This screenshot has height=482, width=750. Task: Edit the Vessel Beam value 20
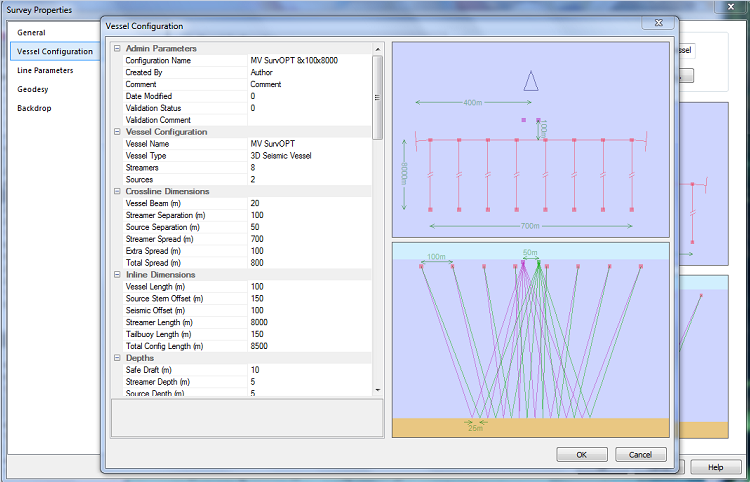pyautogui.click(x=309, y=203)
